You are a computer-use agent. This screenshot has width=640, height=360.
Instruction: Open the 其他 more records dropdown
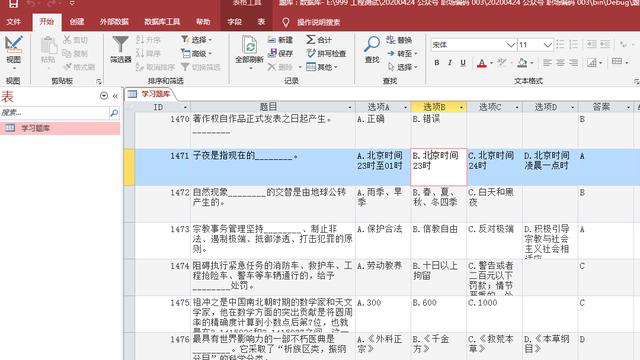click(322, 67)
